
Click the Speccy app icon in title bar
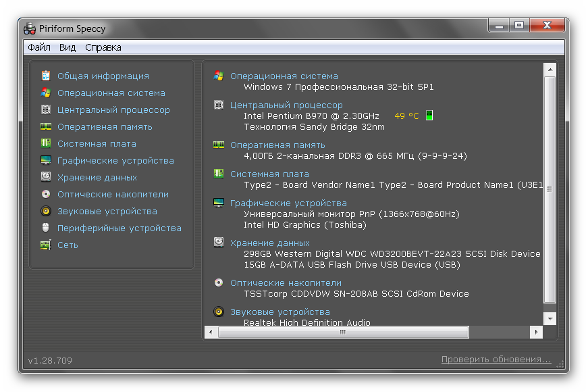tap(30, 29)
